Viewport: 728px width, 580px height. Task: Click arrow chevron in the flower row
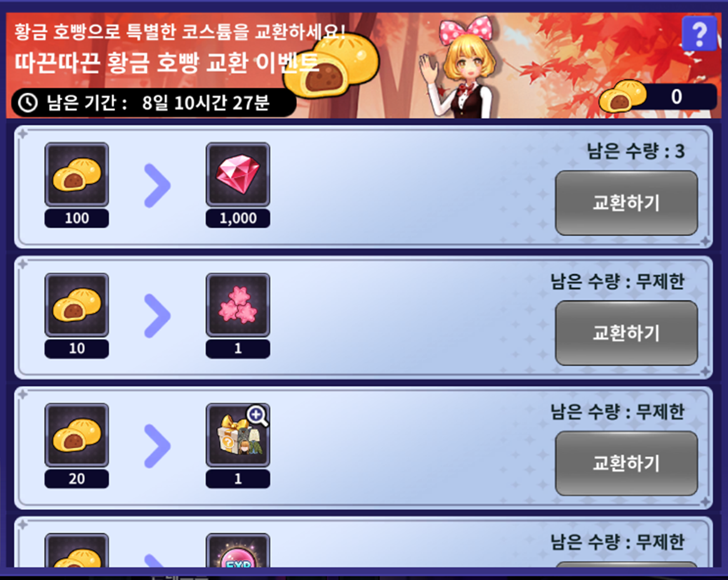pyautogui.click(x=158, y=316)
